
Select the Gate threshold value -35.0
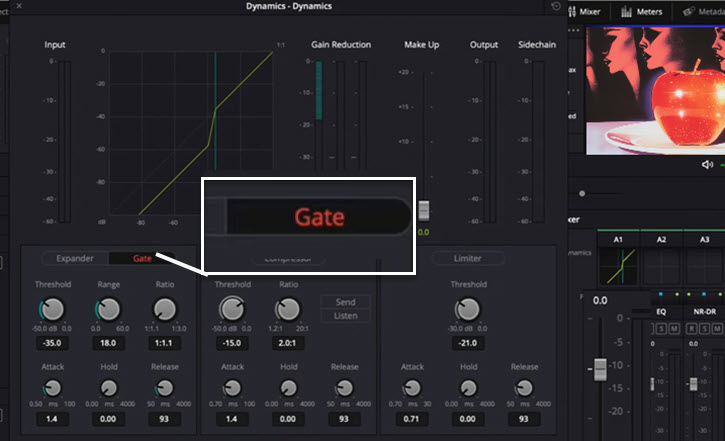[52, 343]
